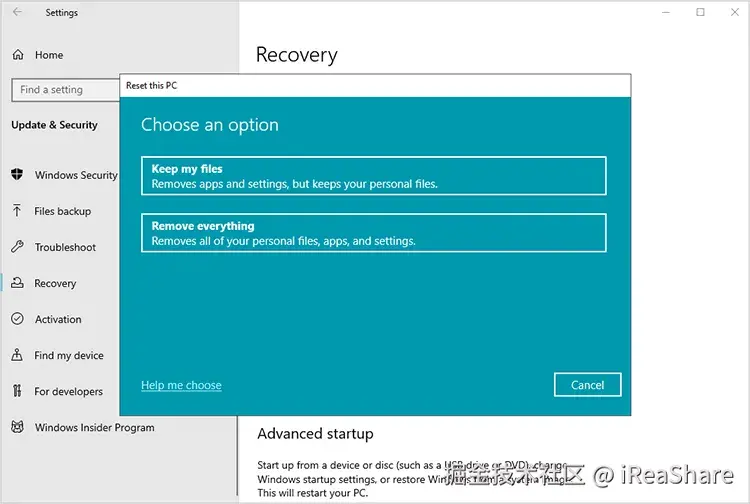Click the Update & Security section title
The height and width of the screenshot is (504, 750).
[55, 125]
